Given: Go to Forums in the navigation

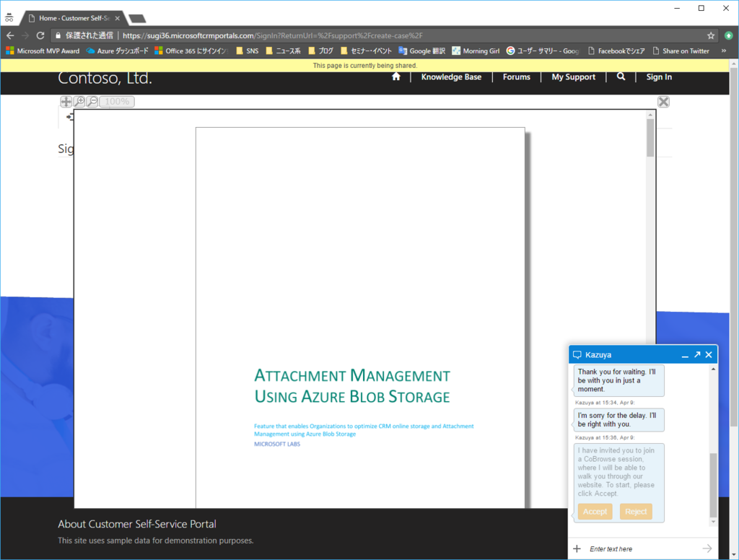Looking at the screenshot, I should 517,76.
